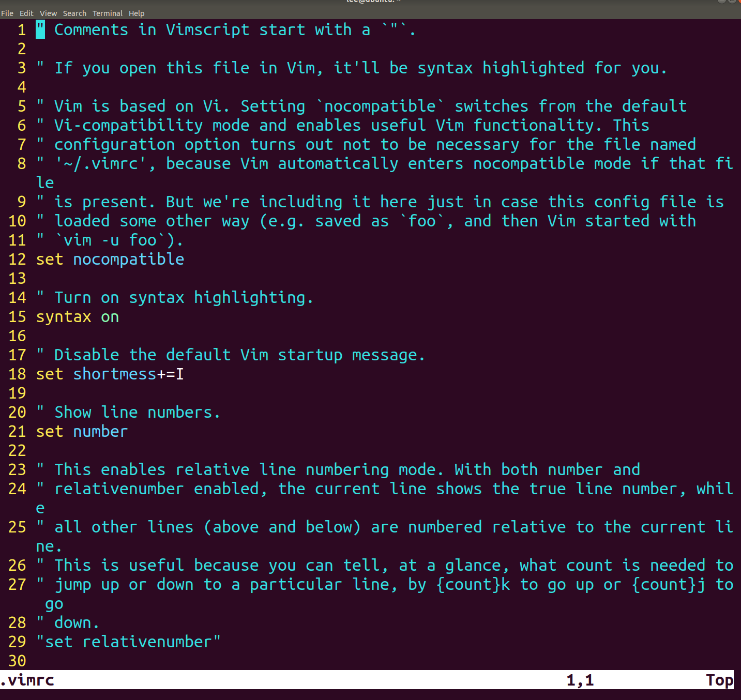Open the Help menu
The height and width of the screenshot is (700, 741).
(137, 13)
